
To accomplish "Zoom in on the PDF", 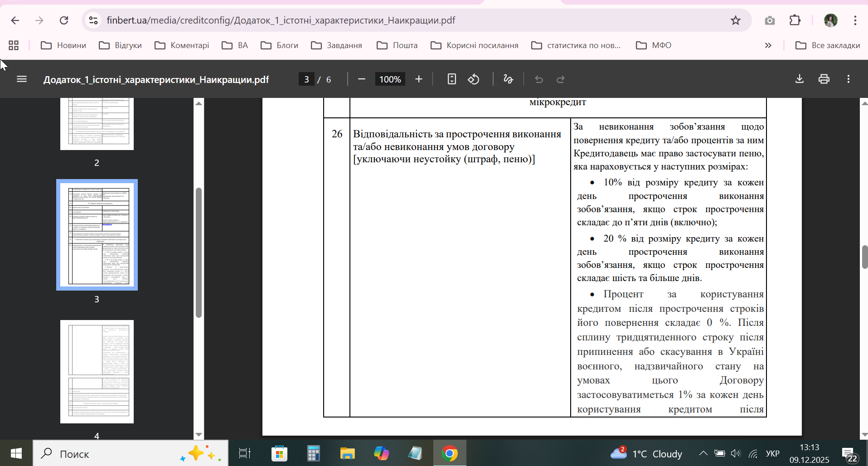I will [419, 79].
